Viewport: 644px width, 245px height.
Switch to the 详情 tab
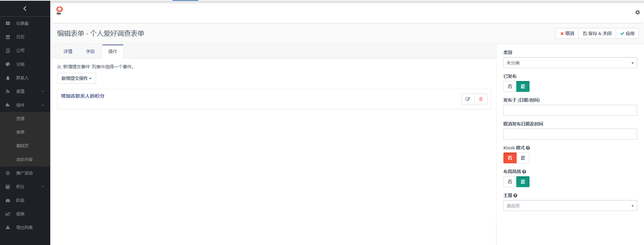coord(68,51)
